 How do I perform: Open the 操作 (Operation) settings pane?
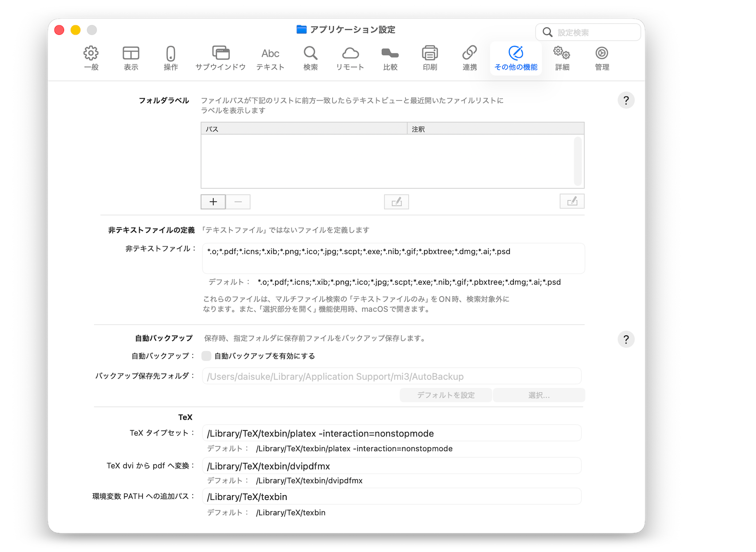(171, 58)
